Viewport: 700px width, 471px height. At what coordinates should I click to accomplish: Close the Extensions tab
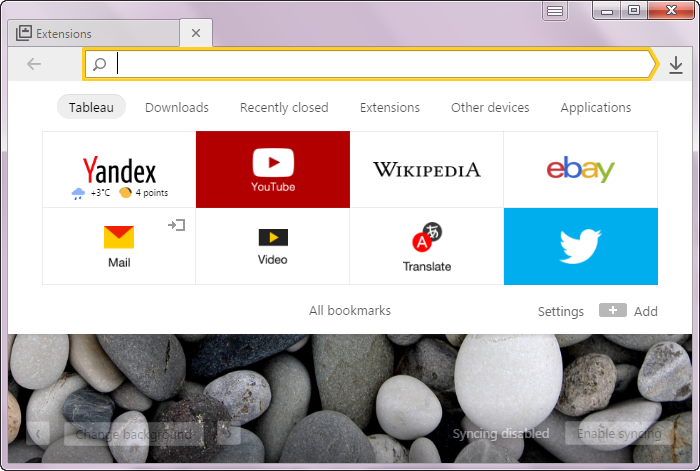click(196, 33)
